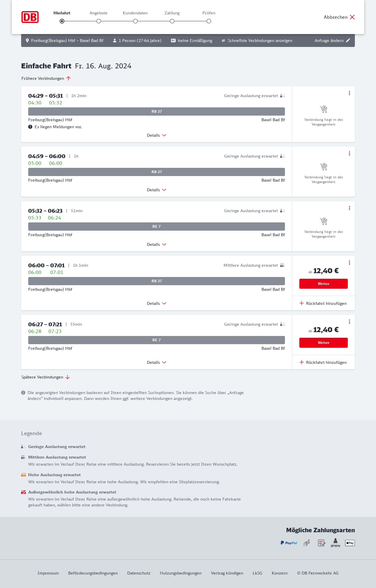
Task: Open three-dot menu for 06:27 connection
Action: point(349,322)
